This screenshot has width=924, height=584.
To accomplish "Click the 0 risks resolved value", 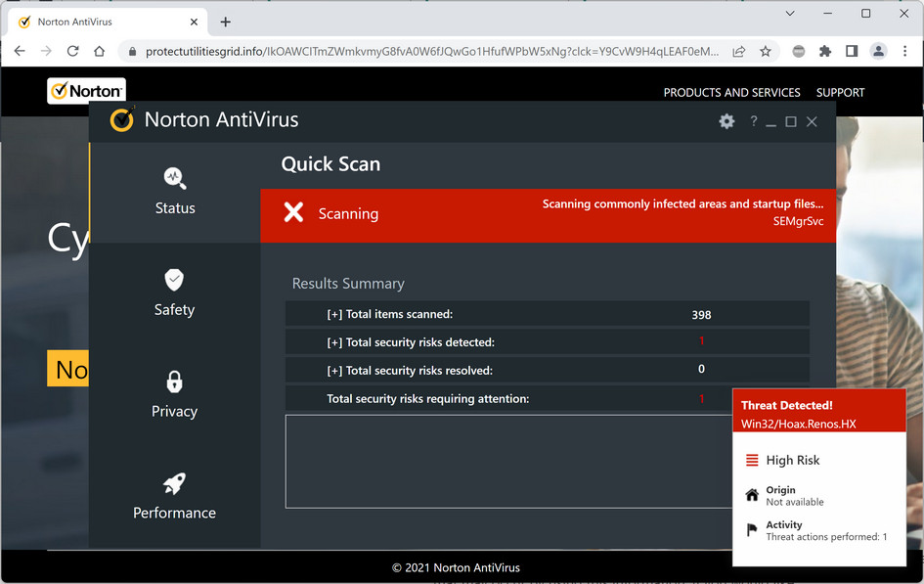I will coord(701,369).
